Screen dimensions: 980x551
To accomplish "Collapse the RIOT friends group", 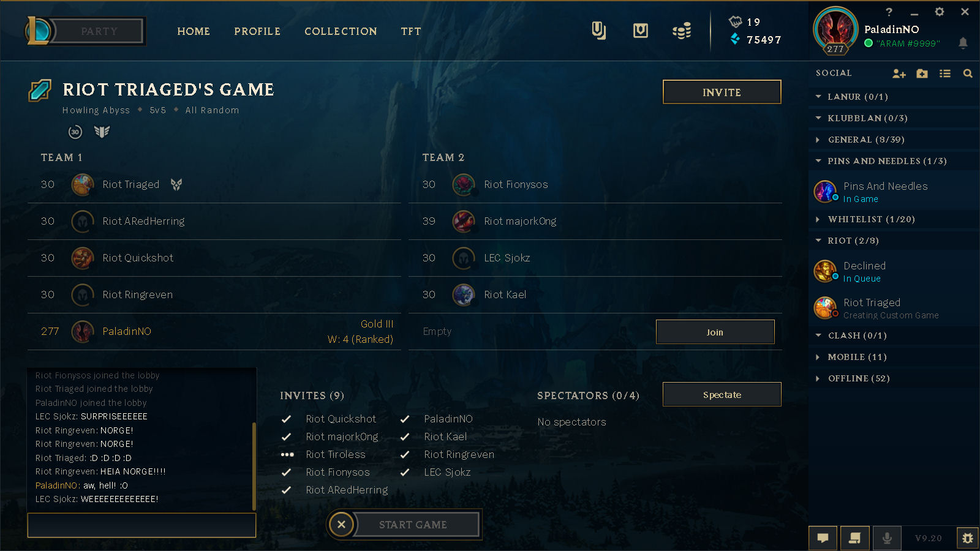I will click(894, 241).
